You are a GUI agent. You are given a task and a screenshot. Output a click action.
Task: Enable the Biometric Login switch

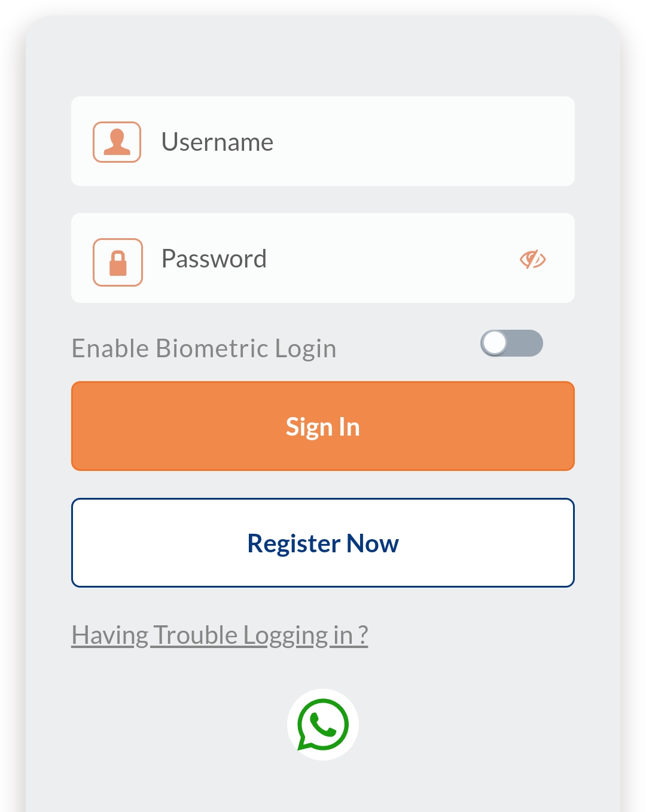(x=511, y=343)
